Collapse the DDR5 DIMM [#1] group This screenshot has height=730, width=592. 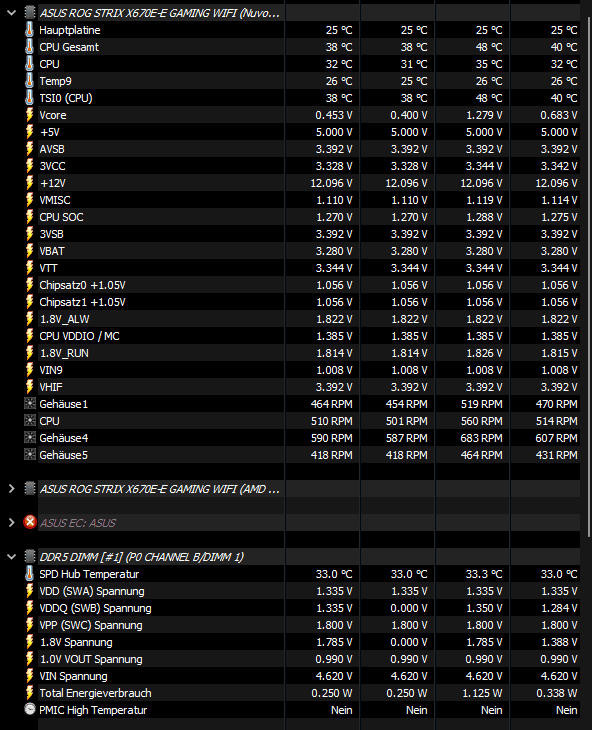(x=12, y=557)
